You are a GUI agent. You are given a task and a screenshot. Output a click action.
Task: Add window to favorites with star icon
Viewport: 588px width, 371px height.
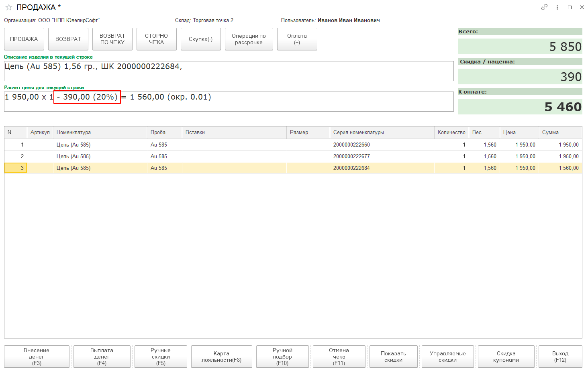[x=9, y=8]
